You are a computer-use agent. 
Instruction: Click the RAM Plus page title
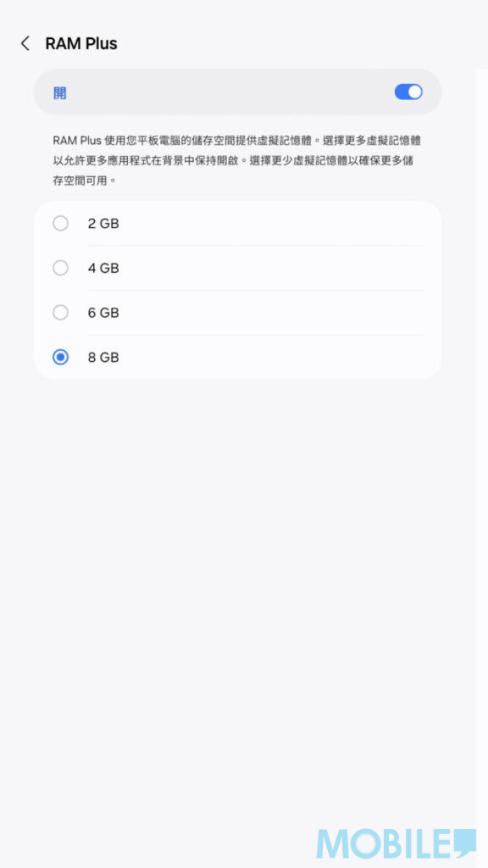point(81,44)
